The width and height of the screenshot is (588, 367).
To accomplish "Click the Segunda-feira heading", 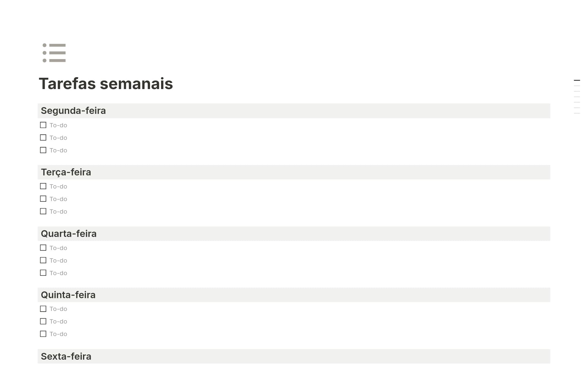I will (73, 111).
